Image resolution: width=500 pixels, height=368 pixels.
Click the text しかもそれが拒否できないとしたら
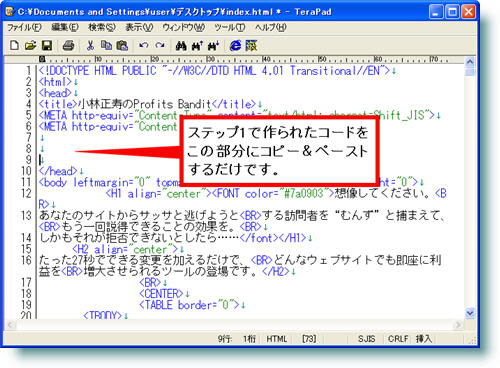[x=128, y=238]
